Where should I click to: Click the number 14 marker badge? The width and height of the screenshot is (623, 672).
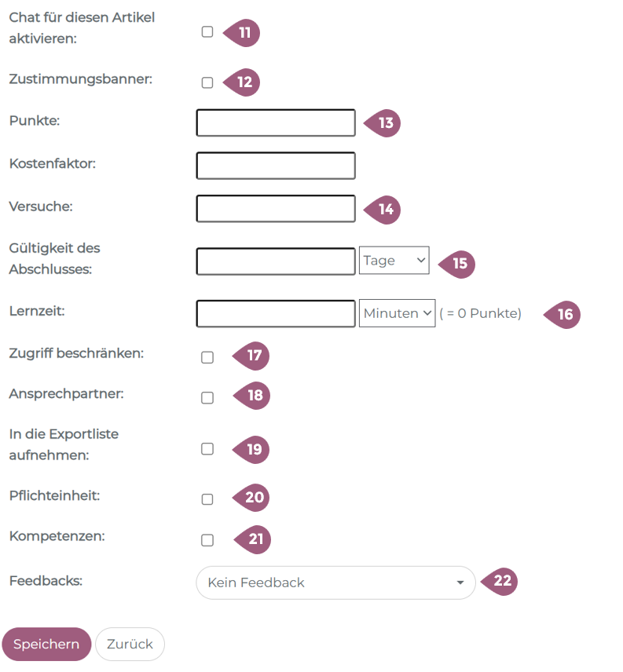[384, 210]
